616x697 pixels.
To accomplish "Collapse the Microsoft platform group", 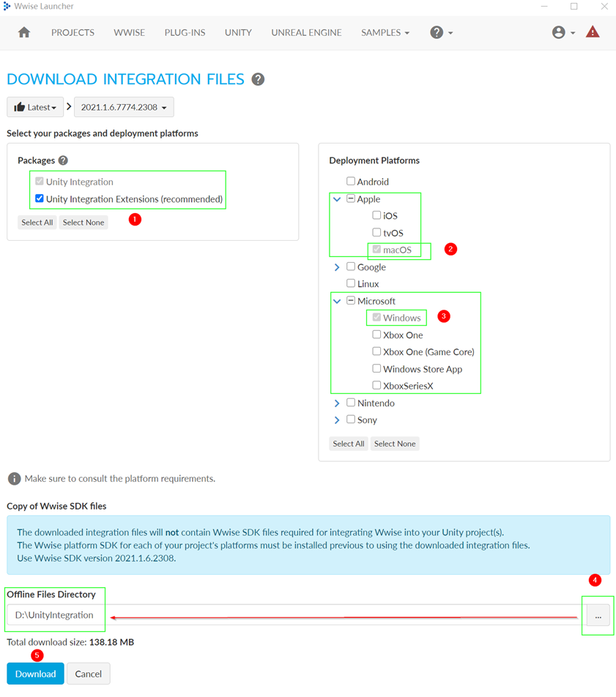I will point(337,301).
